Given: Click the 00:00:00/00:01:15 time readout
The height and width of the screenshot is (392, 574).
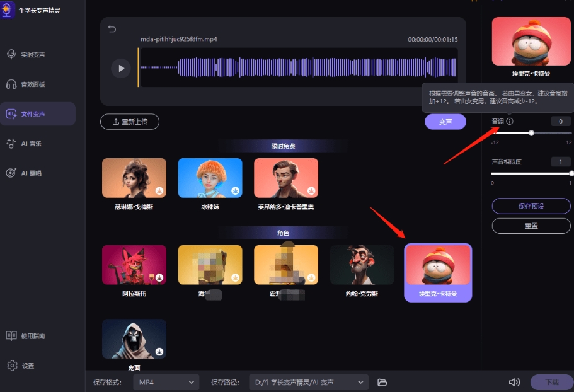Looking at the screenshot, I should 433,39.
